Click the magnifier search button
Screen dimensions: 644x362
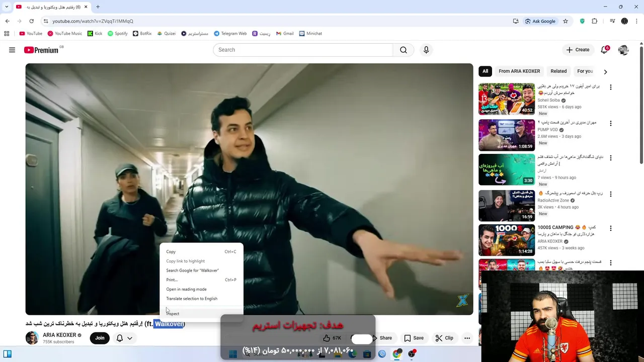click(x=404, y=50)
